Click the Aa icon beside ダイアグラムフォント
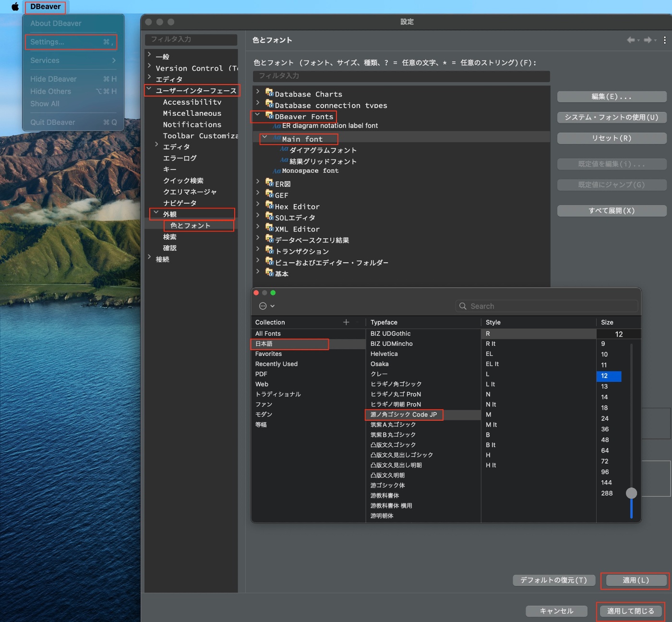 coord(284,149)
